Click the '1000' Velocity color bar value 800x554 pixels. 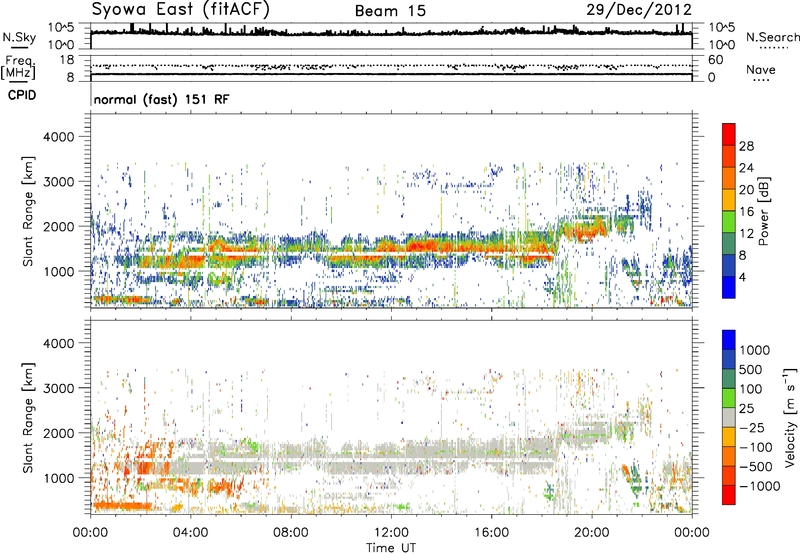point(755,350)
